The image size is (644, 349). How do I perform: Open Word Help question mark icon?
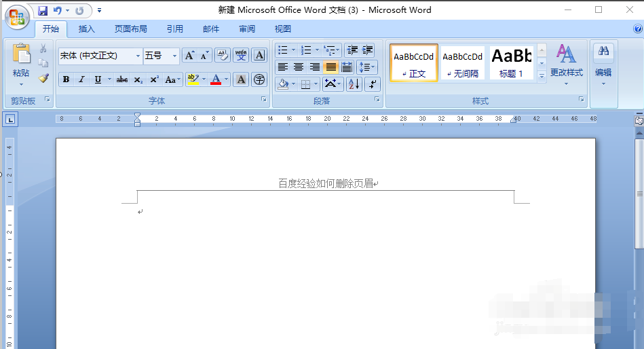tap(637, 29)
